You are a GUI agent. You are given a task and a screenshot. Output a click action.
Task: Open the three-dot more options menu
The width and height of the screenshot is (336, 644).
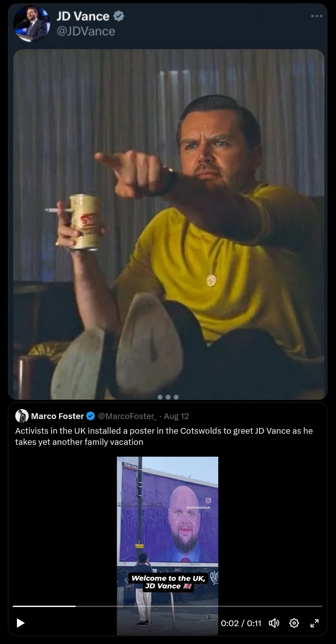(317, 16)
